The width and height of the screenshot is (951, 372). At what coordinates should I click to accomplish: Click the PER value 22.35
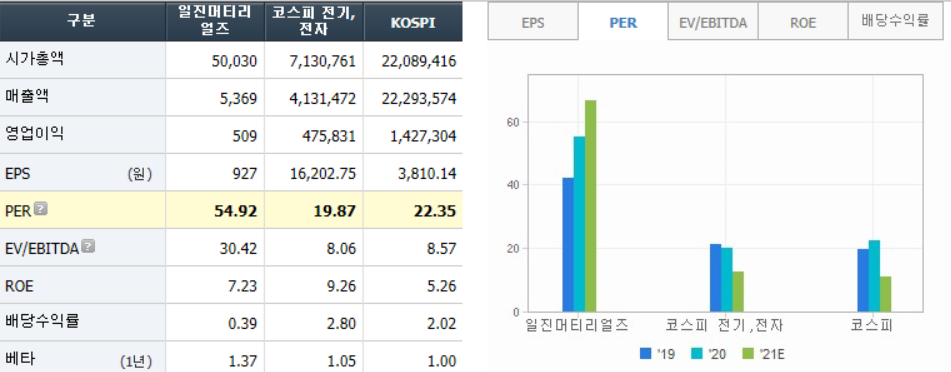coord(434,211)
